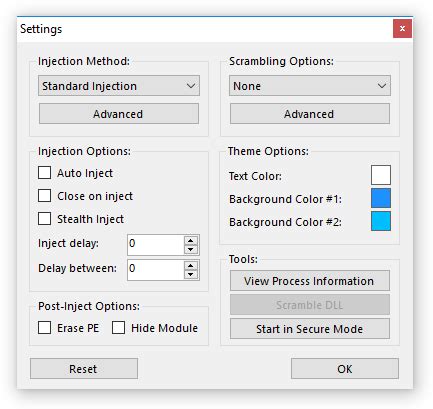433x409 pixels.
Task: Increase the Inject delay spinner value
Action: (x=190, y=241)
